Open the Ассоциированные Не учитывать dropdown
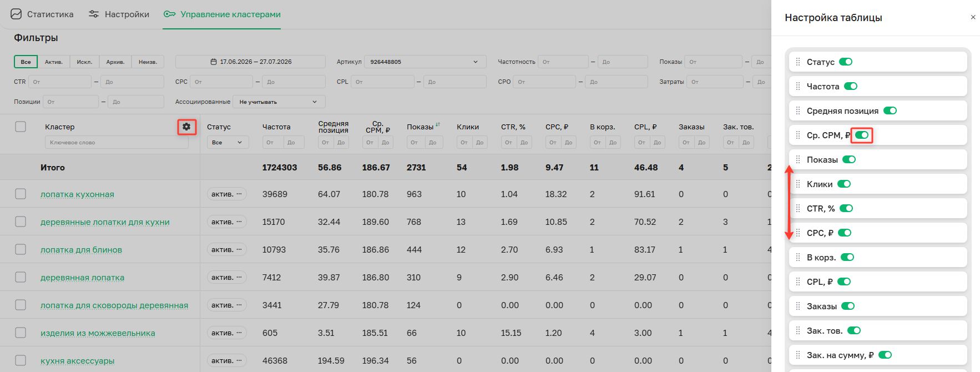Screen dimensions: 980x372 pos(280,102)
